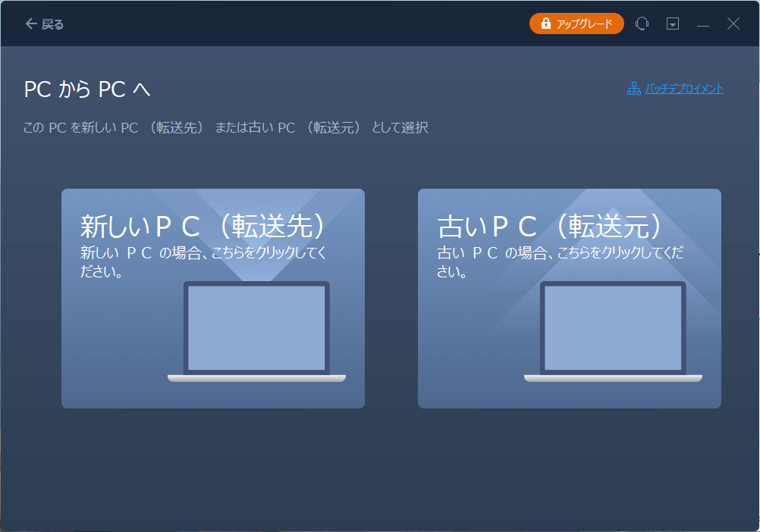Click the headset icon to contact support
The height and width of the screenshot is (532, 760).
[x=642, y=23]
